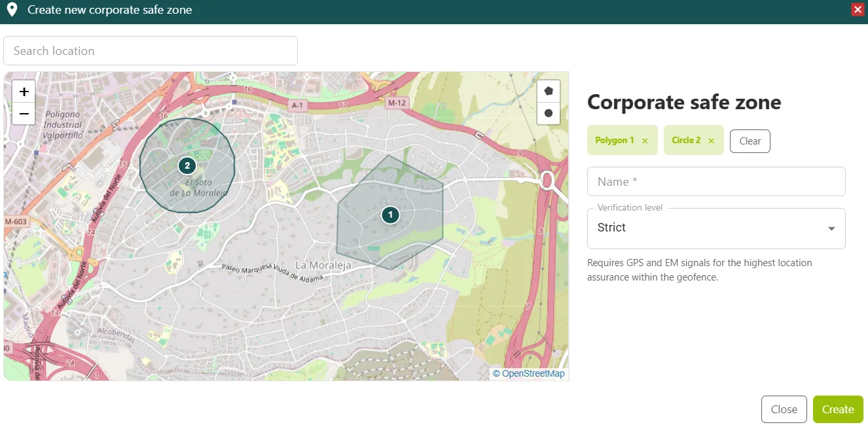Focus the Search location field
The width and height of the screenshot is (868, 425).
click(x=151, y=51)
